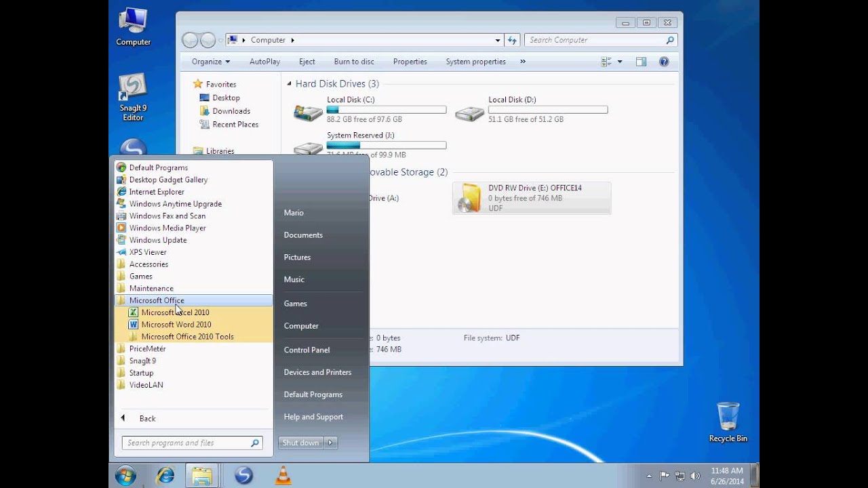Open Explorer help button
Viewport: 868px width, 488px height.
664,62
